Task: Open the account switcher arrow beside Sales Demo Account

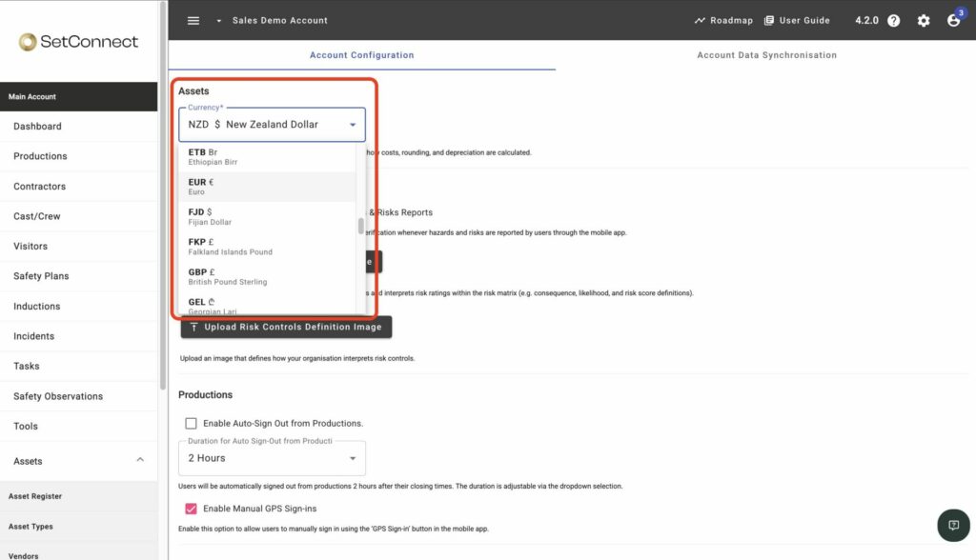Action: (218, 21)
